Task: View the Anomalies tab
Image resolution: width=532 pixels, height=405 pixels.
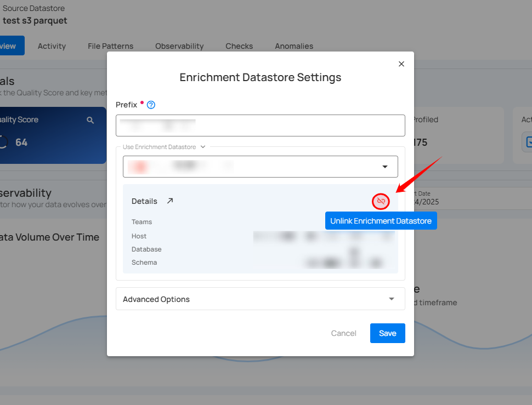Action: pyautogui.click(x=294, y=46)
